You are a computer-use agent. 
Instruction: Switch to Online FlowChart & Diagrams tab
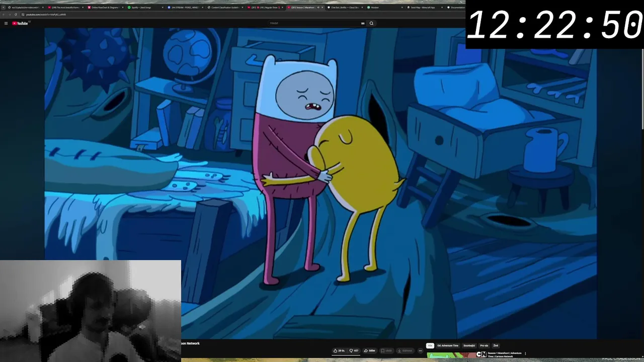click(x=105, y=8)
